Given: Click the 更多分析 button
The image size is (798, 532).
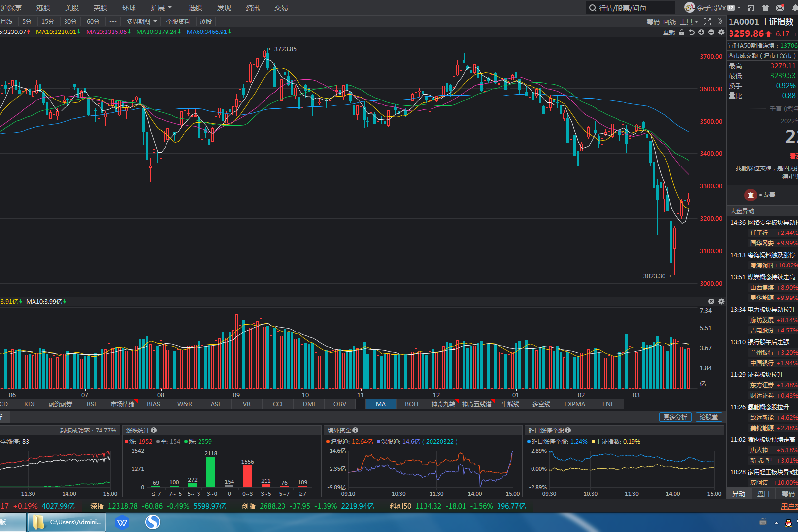Looking at the screenshot, I should click(675, 417).
